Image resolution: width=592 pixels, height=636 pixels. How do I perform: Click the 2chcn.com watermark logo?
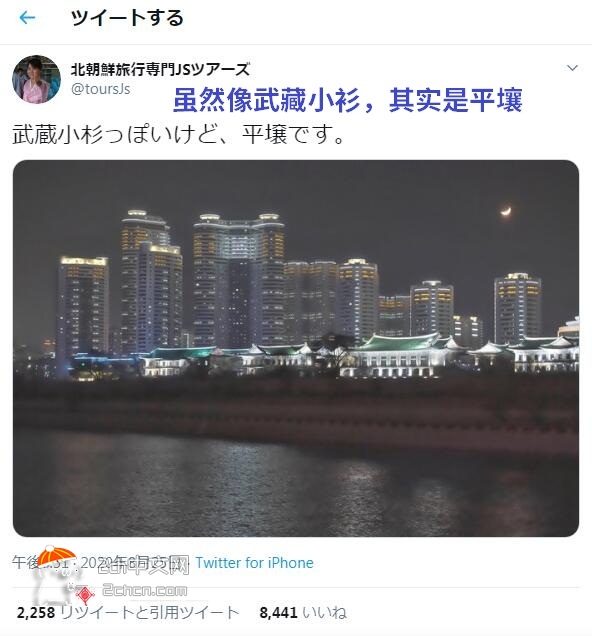click(144, 589)
